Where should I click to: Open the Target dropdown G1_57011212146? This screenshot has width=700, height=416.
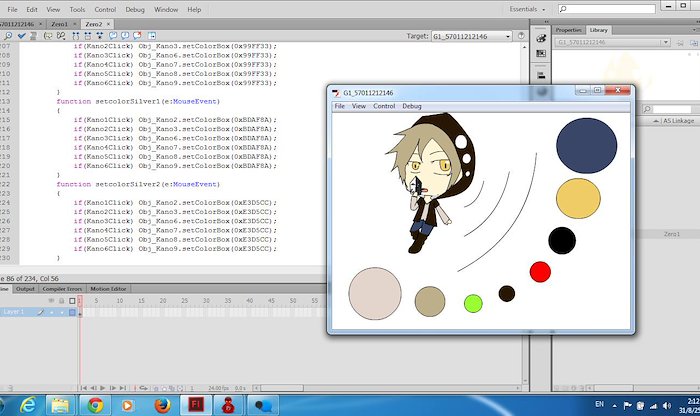click(471, 36)
